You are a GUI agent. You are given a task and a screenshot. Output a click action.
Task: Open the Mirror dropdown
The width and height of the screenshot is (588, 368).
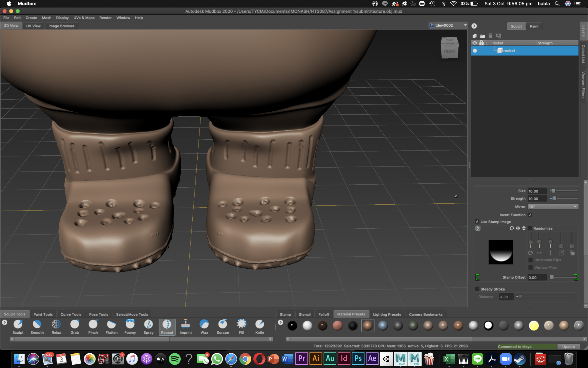click(553, 207)
